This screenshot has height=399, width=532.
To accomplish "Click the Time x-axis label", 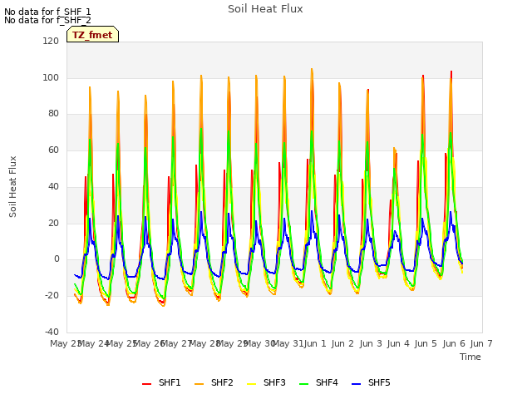I will (470, 357).
